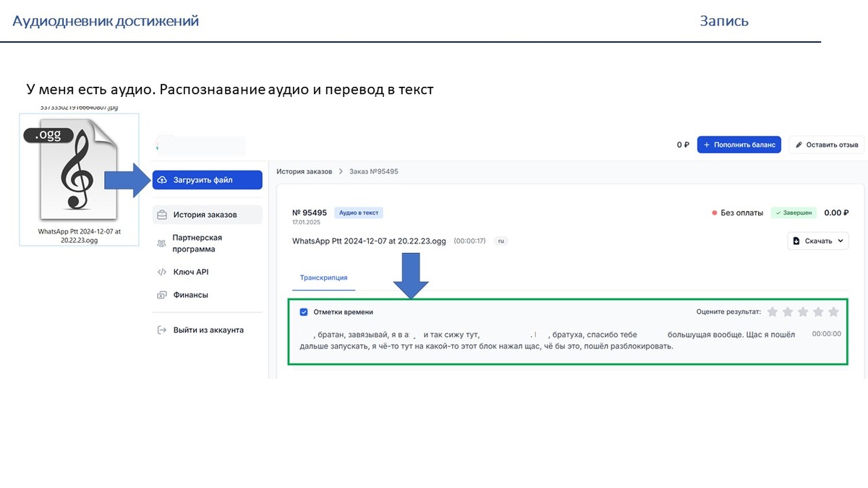The height and width of the screenshot is (488, 868).
Task: Click the Скачать dropdown chevron arrow
Action: click(x=841, y=241)
